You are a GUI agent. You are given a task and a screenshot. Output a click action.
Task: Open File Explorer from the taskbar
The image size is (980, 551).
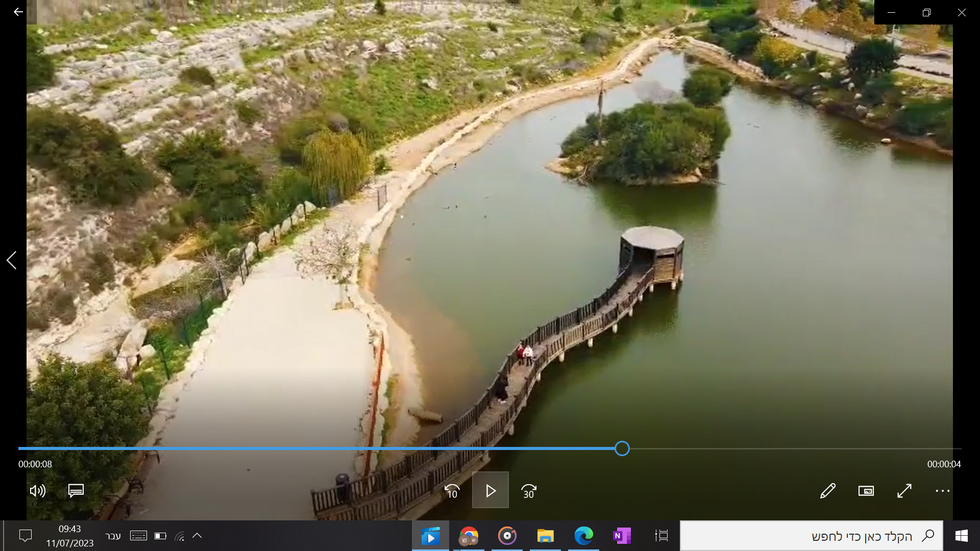(545, 536)
